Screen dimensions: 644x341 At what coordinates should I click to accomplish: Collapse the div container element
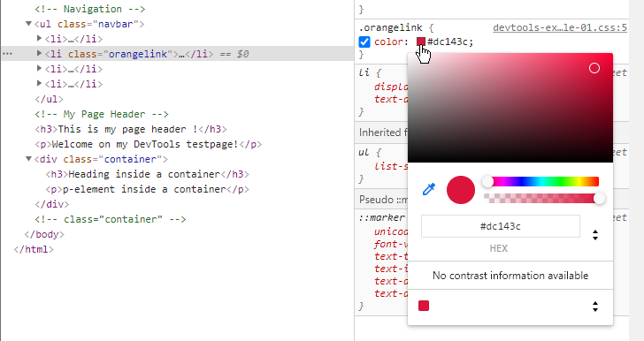tap(28, 159)
